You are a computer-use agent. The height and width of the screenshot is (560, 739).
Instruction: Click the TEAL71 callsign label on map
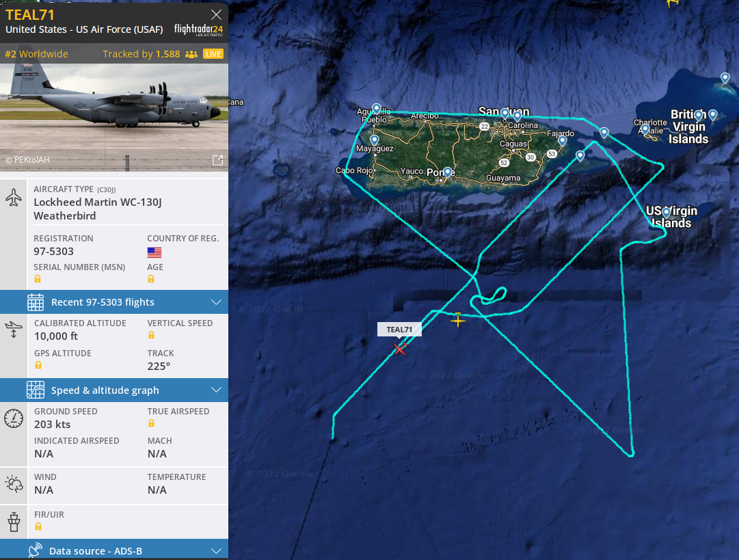coord(399,330)
